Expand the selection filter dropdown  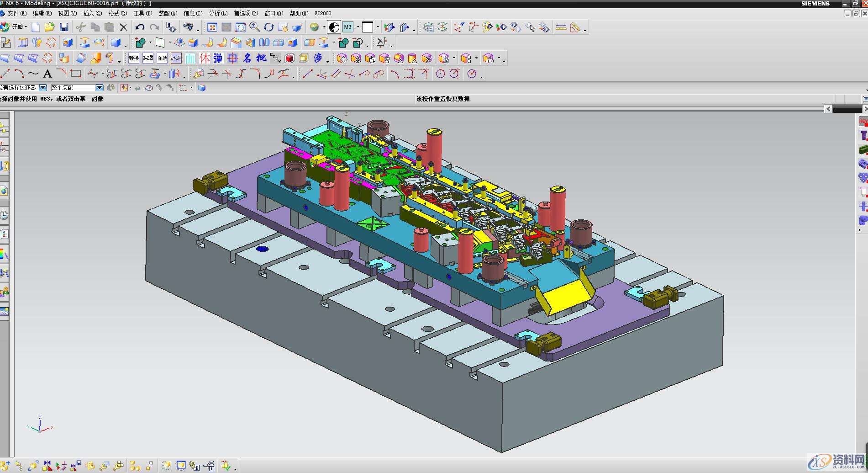point(43,88)
